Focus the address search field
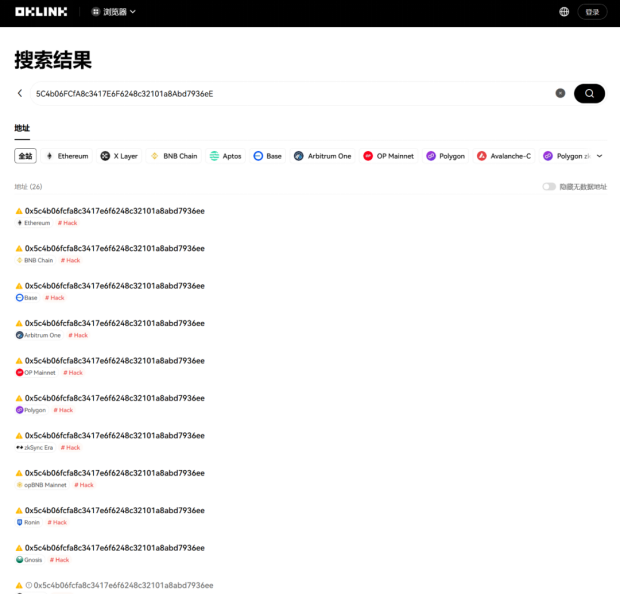 pyautogui.click(x=293, y=94)
